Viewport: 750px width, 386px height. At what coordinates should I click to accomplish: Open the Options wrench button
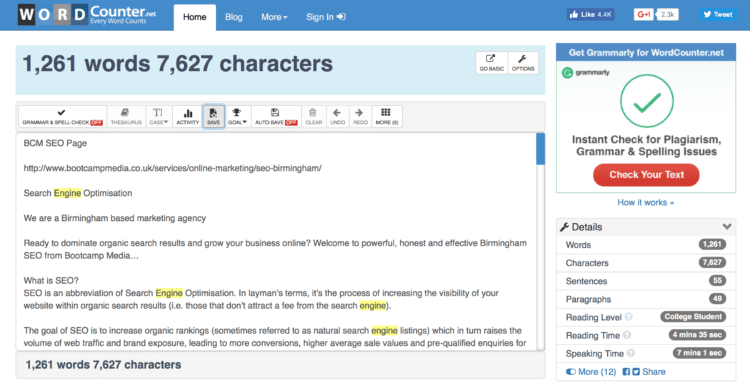point(523,63)
